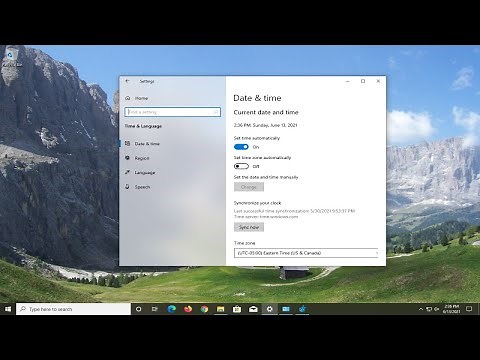Open the Speech settings page
This screenshot has width=480, height=360.
click(142, 187)
